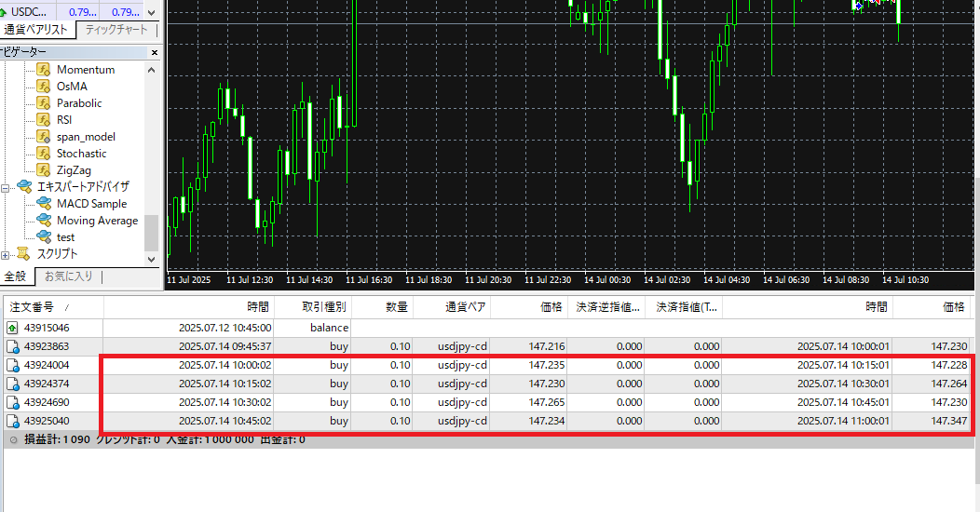Collapse the エキスパートアドバイザ tree node
The width and height of the screenshot is (980, 512).
coord(6,187)
